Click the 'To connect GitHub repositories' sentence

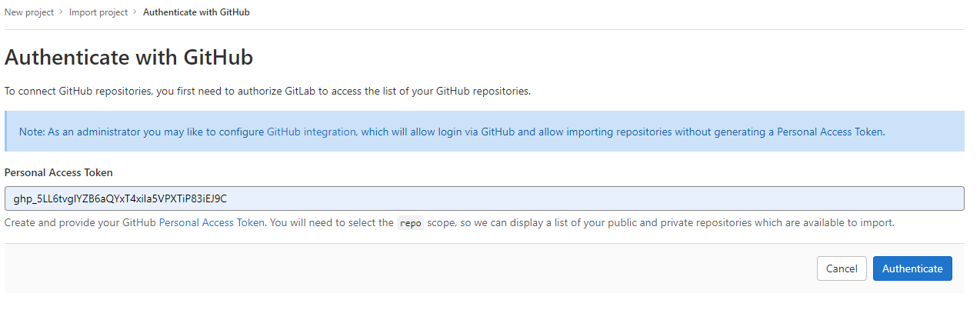(268, 91)
